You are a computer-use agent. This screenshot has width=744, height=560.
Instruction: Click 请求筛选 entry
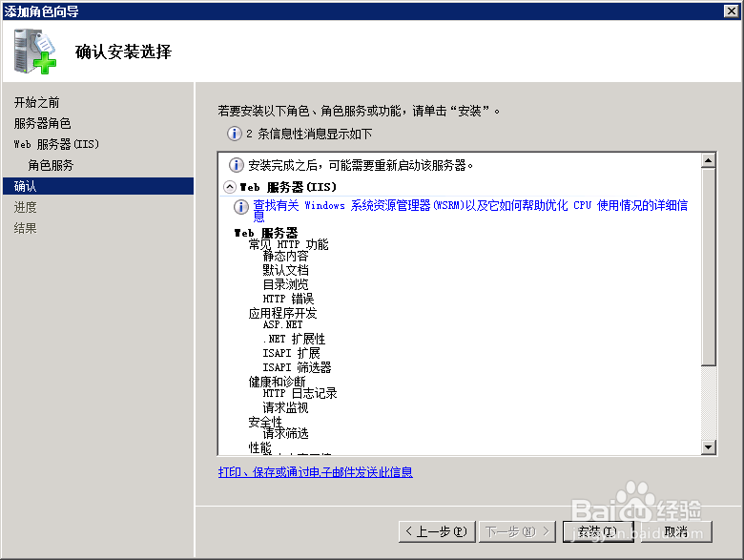(285, 433)
